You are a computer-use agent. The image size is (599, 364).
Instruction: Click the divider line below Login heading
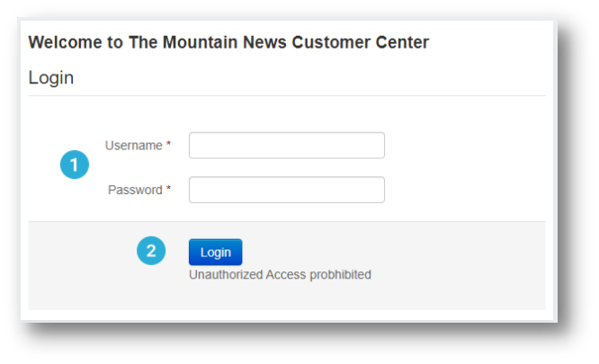[x=286, y=95]
